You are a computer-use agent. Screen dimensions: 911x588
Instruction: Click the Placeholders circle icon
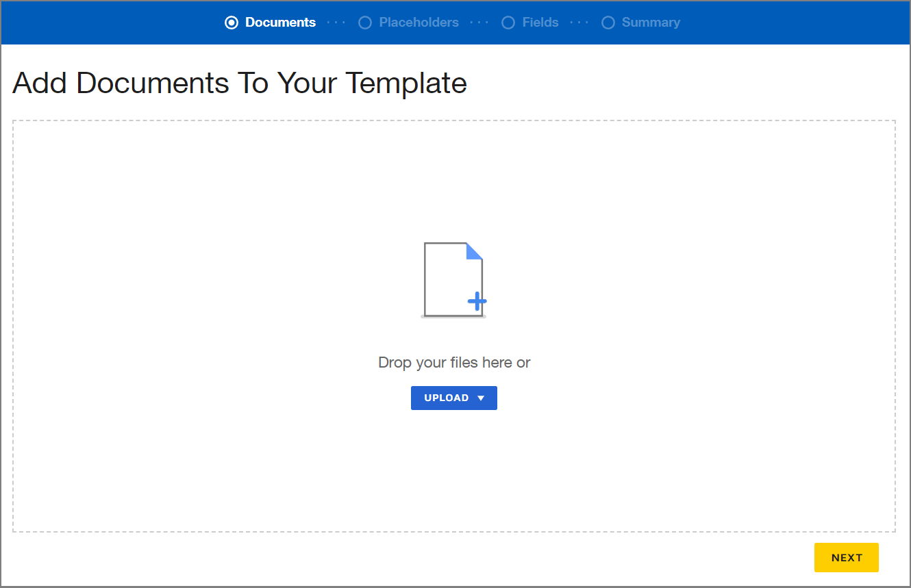[x=365, y=22]
